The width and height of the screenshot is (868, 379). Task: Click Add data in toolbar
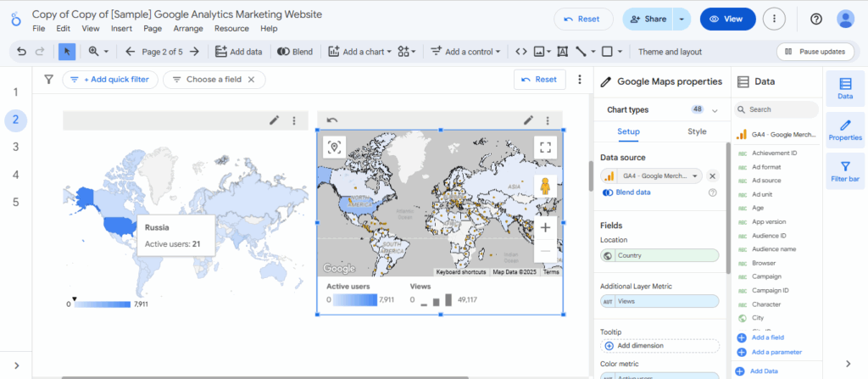238,52
